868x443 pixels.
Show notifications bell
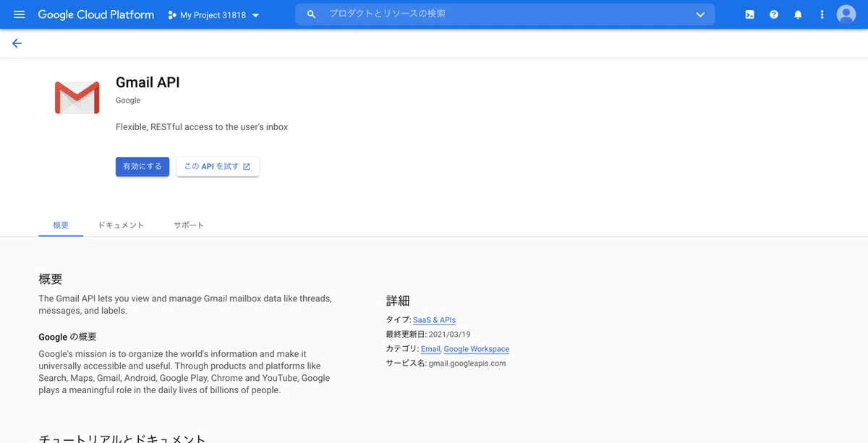pos(798,14)
